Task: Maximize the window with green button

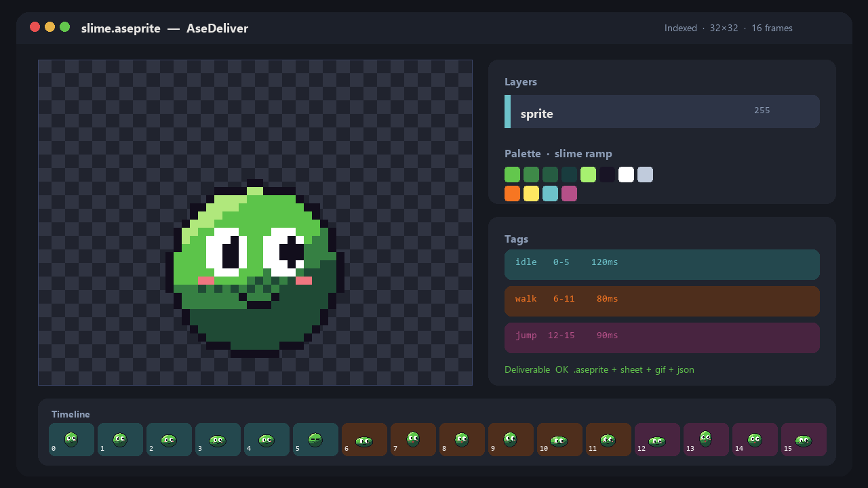Action: (x=65, y=27)
